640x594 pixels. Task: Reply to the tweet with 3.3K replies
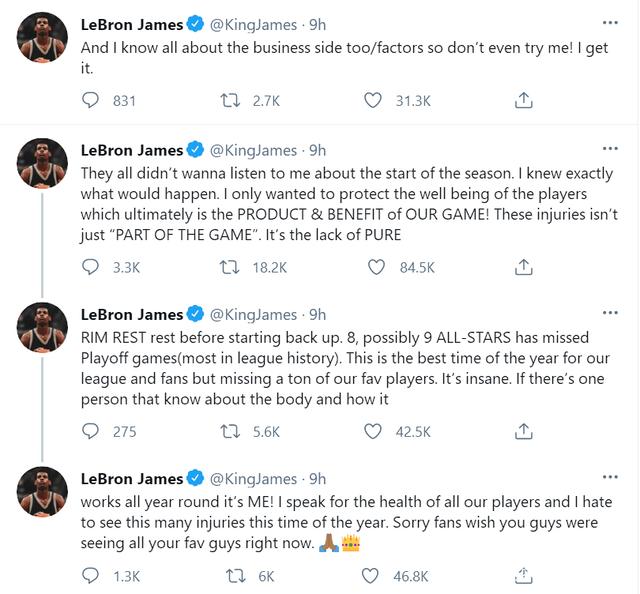(x=91, y=267)
